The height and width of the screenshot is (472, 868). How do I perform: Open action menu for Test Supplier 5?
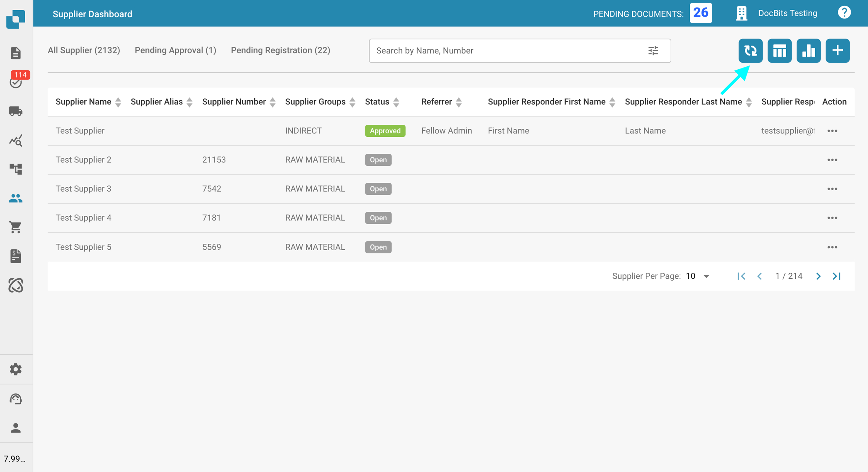click(x=832, y=247)
